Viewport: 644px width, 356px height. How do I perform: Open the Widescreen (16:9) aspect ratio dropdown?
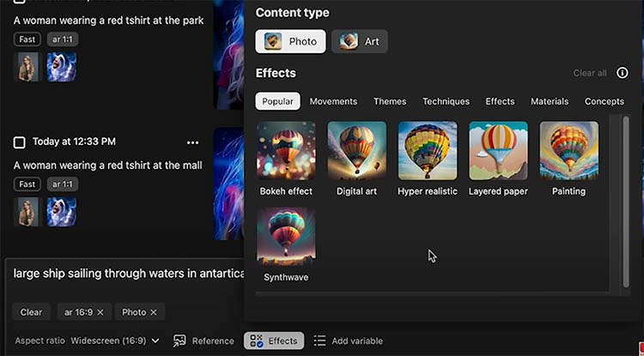pyautogui.click(x=115, y=341)
